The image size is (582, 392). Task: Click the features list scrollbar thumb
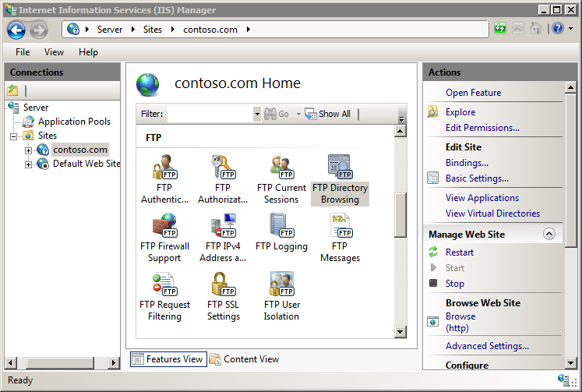coord(400,215)
